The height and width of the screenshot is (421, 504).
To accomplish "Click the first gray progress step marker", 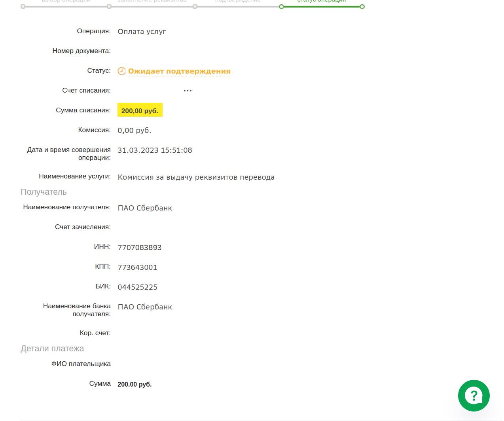I will [23, 7].
